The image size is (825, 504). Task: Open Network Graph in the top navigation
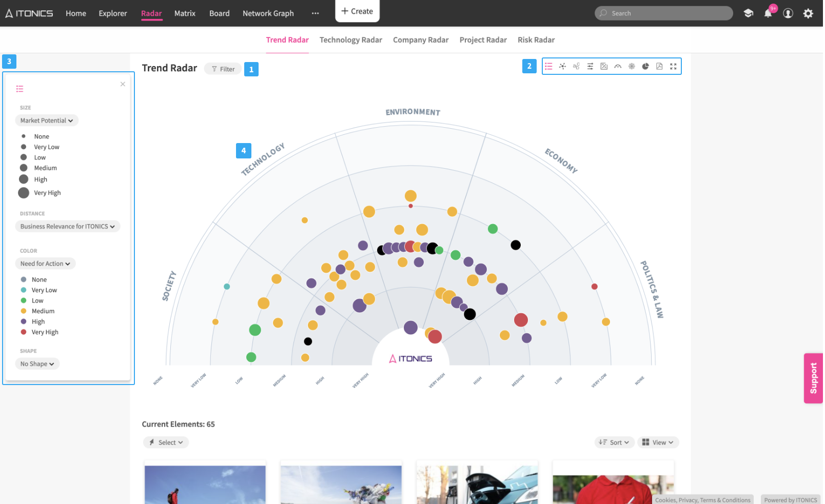coord(268,13)
